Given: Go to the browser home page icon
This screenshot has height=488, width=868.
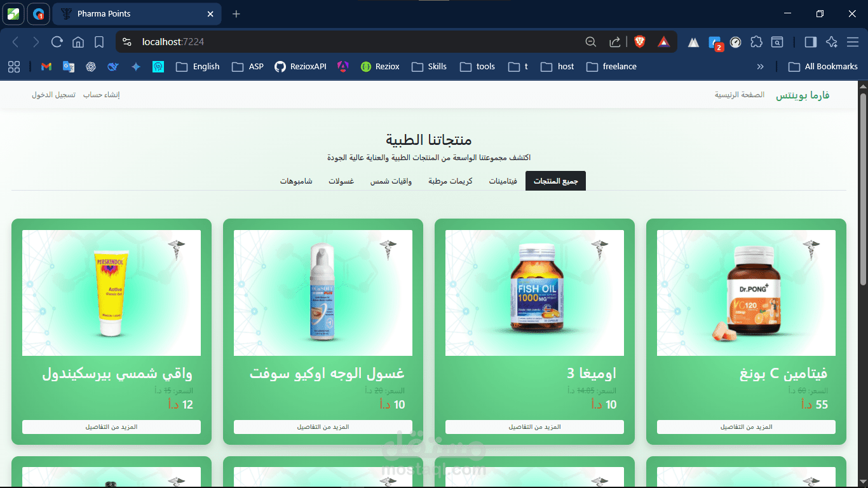Looking at the screenshot, I should pyautogui.click(x=78, y=42).
